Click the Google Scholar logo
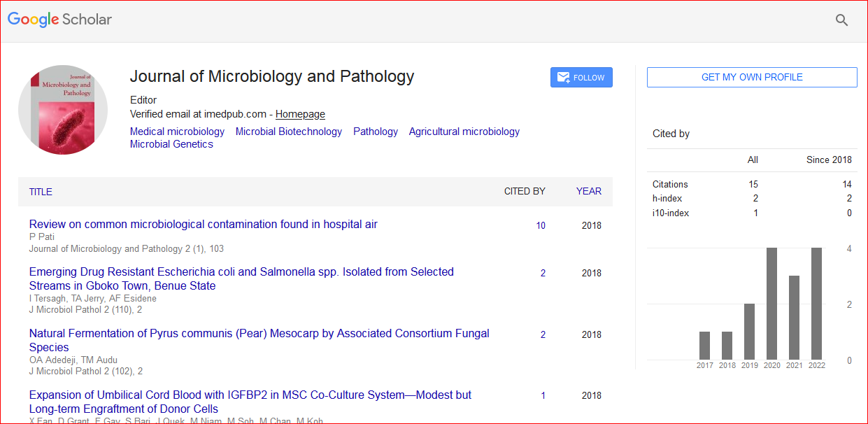Viewport: 868px width, 424px height. [60, 20]
